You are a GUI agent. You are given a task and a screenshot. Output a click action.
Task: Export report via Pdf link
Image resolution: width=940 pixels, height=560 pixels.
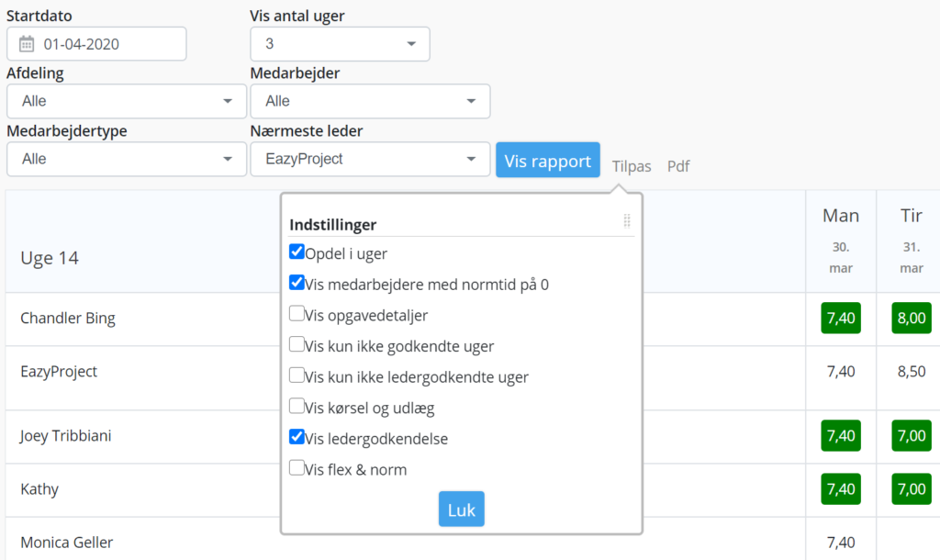678,166
